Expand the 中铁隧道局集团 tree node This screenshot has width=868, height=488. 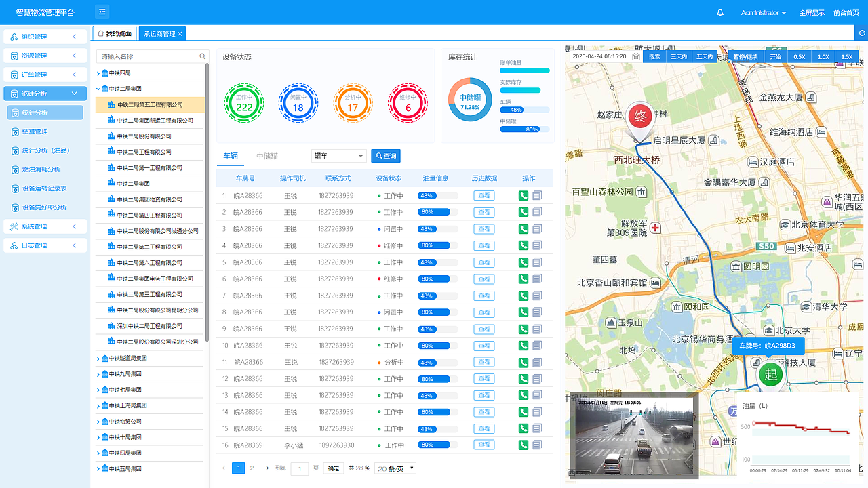[x=97, y=357]
